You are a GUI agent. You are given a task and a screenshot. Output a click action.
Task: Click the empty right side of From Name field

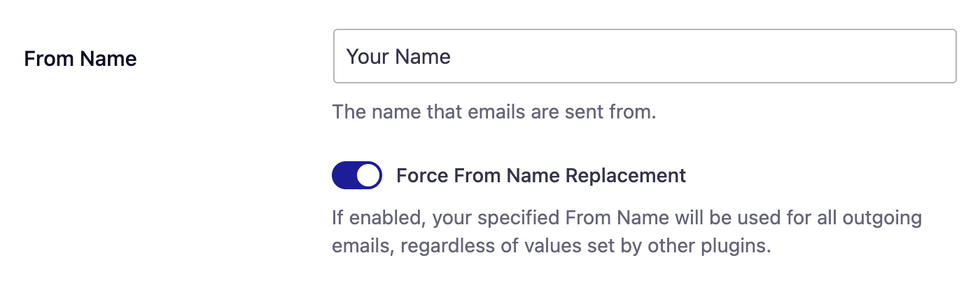(x=770, y=56)
